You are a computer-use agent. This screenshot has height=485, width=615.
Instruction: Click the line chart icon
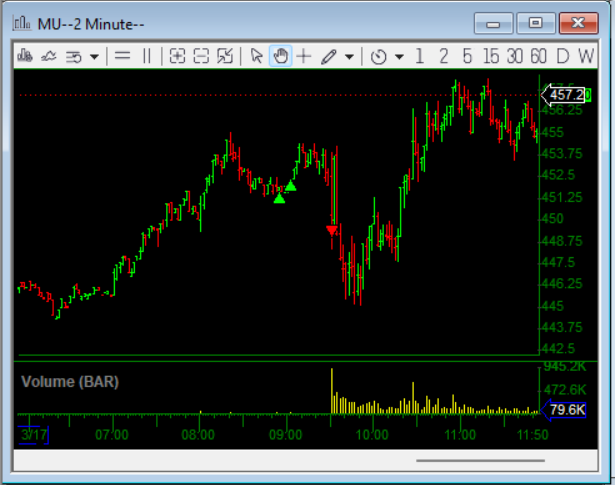coord(49,56)
